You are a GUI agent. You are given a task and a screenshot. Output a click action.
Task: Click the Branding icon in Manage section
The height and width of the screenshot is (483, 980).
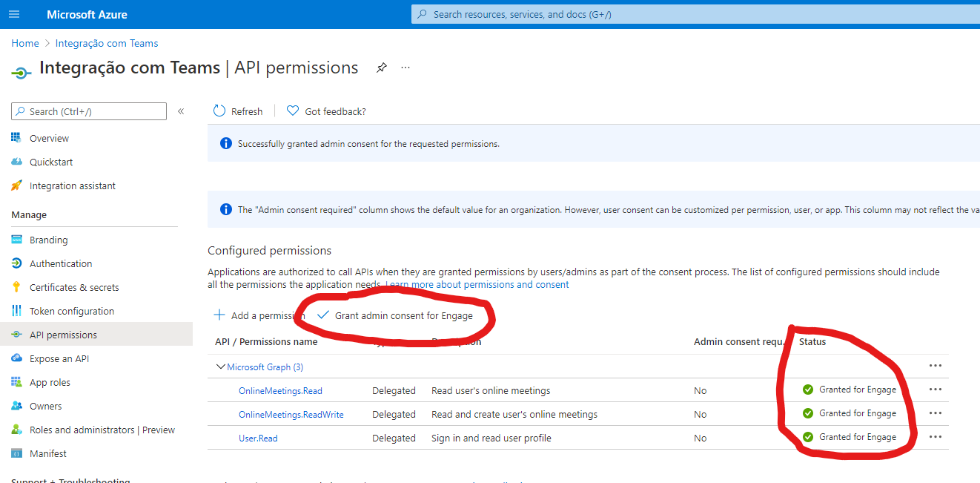pyautogui.click(x=17, y=240)
